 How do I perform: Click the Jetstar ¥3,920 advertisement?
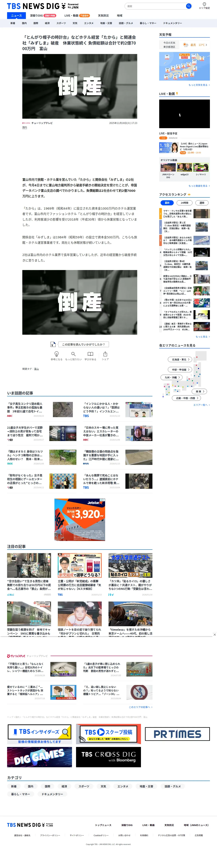coord(80,520)
